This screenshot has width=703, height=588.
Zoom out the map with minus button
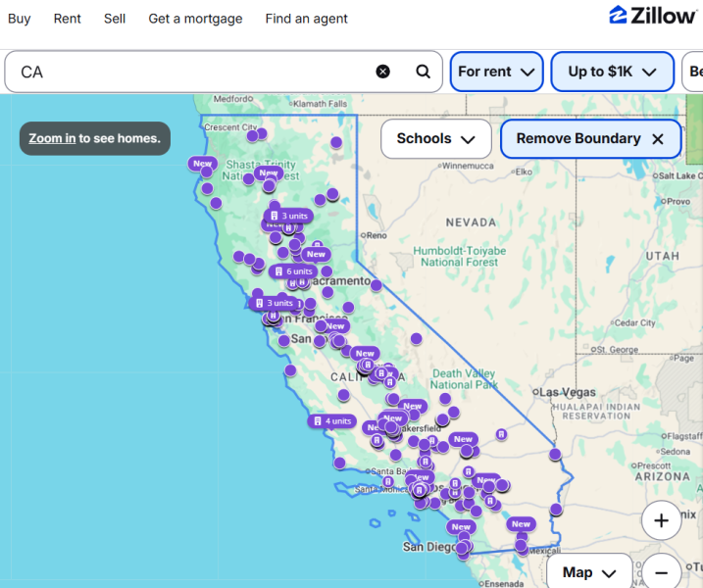661,572
